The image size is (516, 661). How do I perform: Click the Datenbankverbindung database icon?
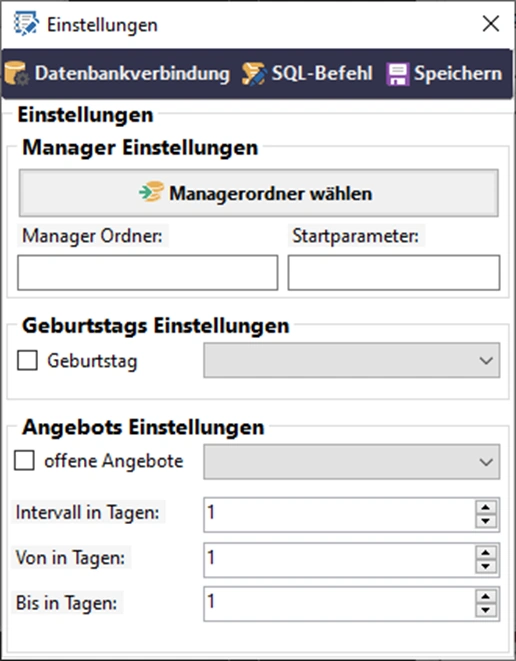[17, 73]
